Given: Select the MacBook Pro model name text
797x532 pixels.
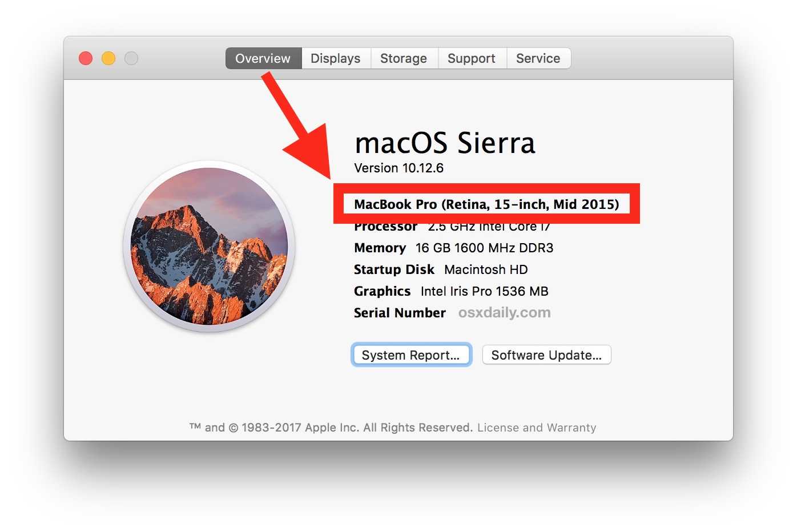Looking at the screenshot, I should tap(486, 204).
